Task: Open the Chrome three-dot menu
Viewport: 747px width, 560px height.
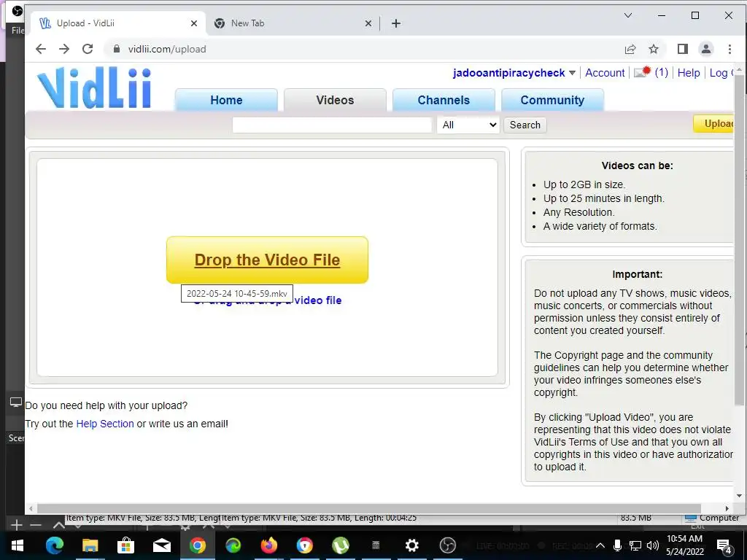Action: point(729,49)
